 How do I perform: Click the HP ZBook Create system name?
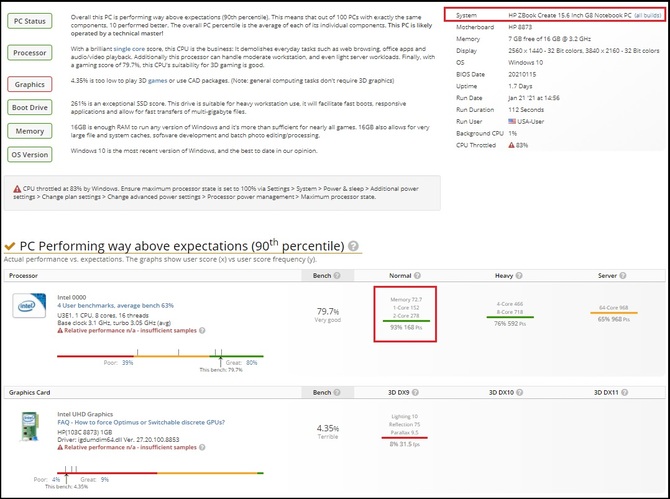(x=570, y=15)
